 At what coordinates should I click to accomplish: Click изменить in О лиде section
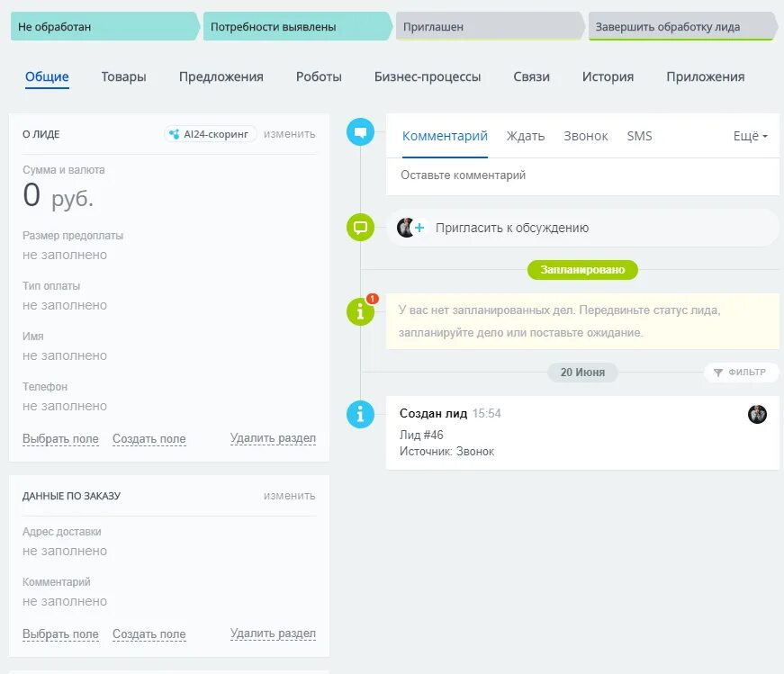click(290, 134)
